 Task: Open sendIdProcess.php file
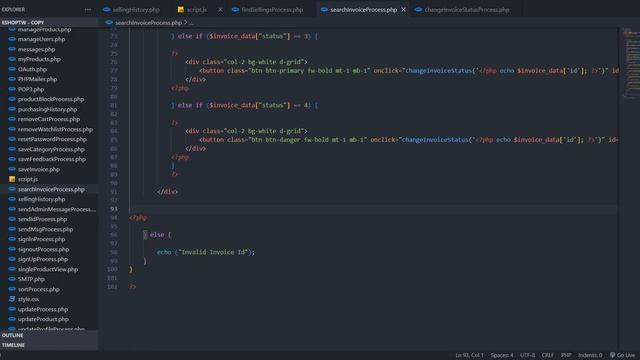(42, 219)
